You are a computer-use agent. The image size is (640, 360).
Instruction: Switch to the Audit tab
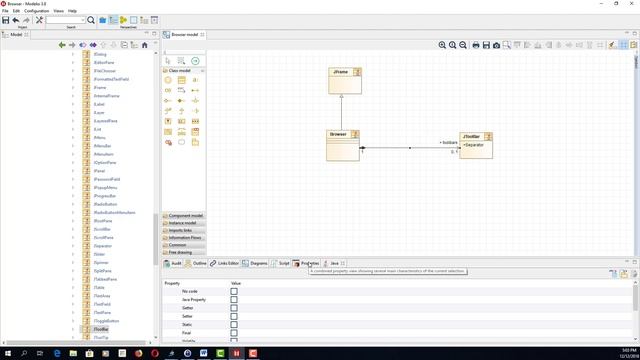172,263
